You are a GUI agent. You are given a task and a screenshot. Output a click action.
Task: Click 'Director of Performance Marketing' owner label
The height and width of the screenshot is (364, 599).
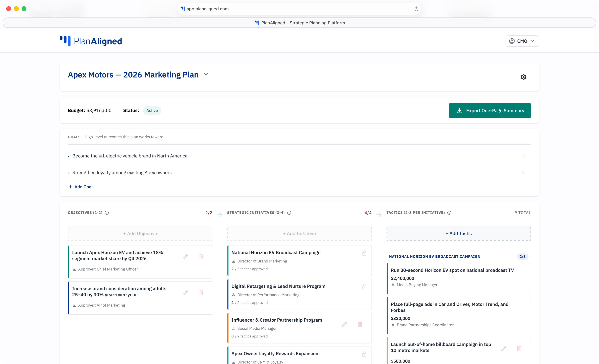click(268, 295)
